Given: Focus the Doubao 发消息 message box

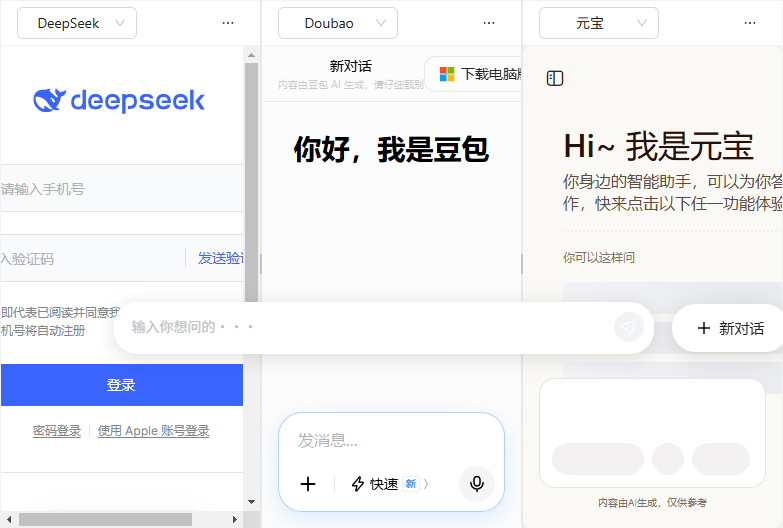Looking at the screenshot, I should pos(391,441).
